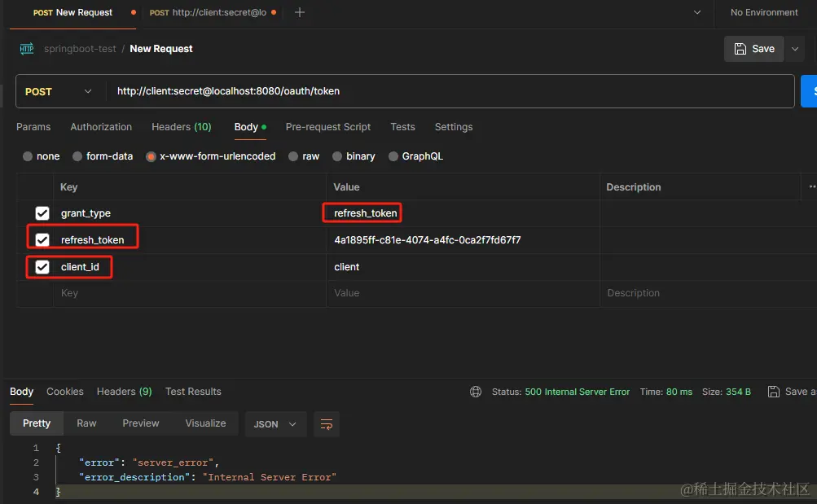Select the x-www-form-urlencoded radio
The image size is (817, 504).
(x=151, y=156)
